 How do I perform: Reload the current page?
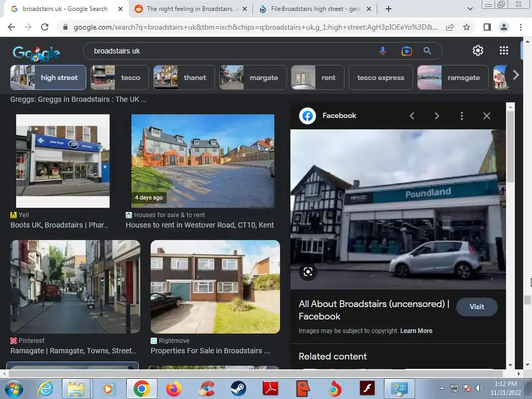[45, 27]
